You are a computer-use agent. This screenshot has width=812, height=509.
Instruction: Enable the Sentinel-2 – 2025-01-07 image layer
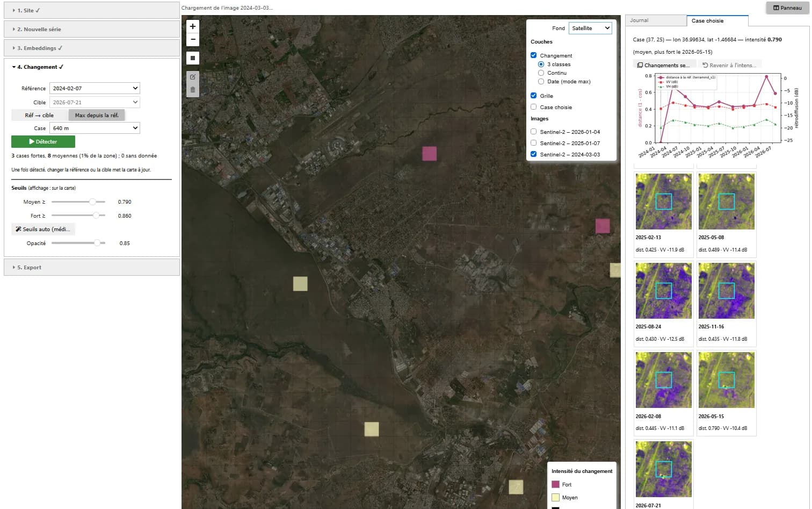pos(534,143)
